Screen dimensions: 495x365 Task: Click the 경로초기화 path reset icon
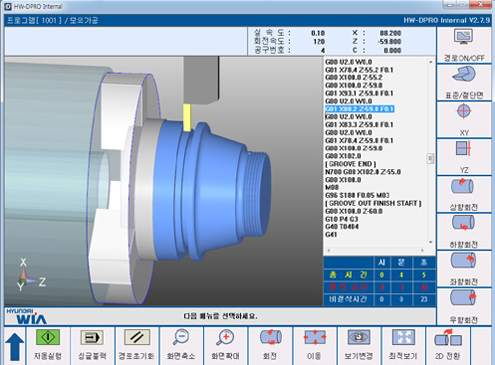click(137, 337)
